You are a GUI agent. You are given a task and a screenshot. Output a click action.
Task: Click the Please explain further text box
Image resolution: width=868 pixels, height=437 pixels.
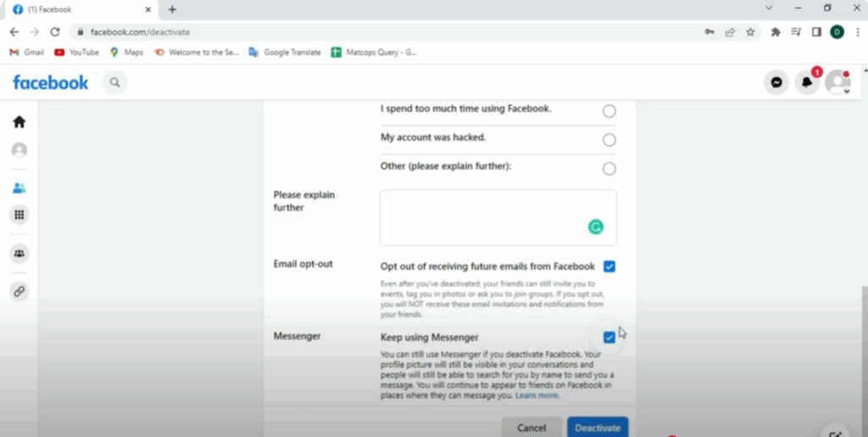[498, 218]
